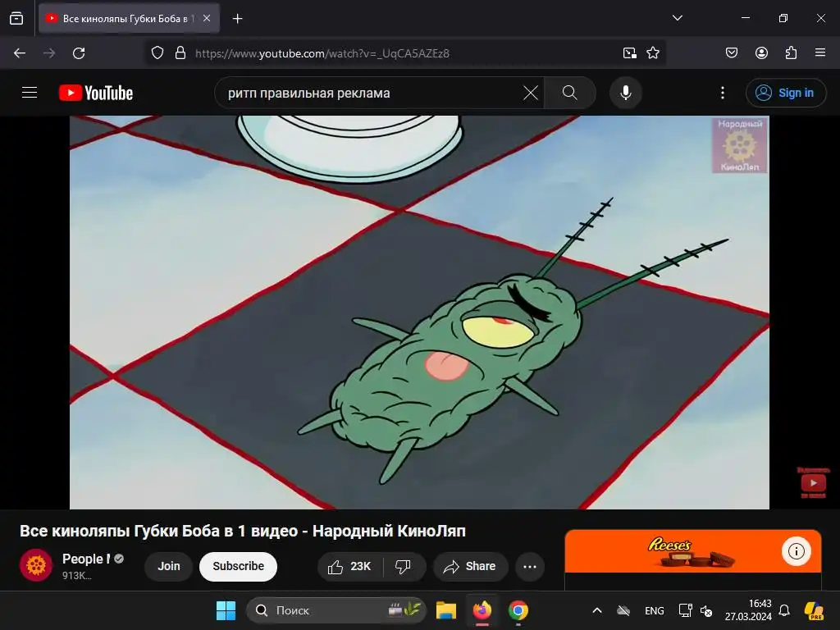The image size is (840, 630).
Task: Open clock showing 16:43 27.03.2024
Action: coord(748,610)
